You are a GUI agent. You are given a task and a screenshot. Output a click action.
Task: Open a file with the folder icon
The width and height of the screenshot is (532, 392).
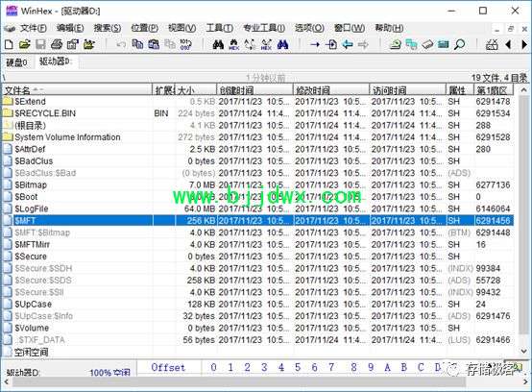tap(24, 44)
